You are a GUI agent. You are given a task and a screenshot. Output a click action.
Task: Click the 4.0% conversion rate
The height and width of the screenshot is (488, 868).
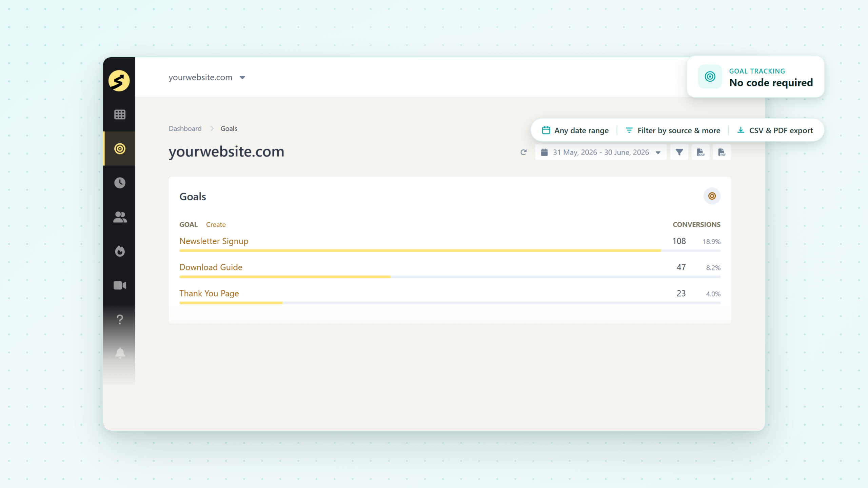713,294
